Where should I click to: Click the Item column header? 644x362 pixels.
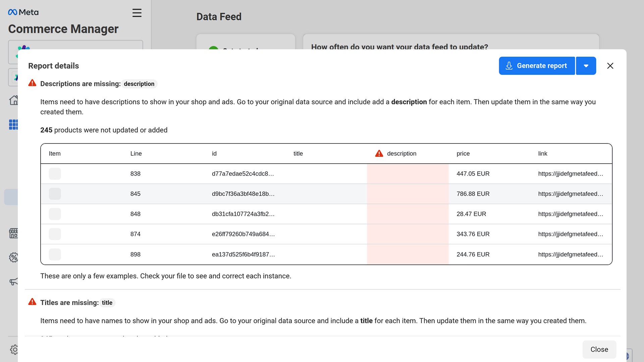tap(55, 154)
